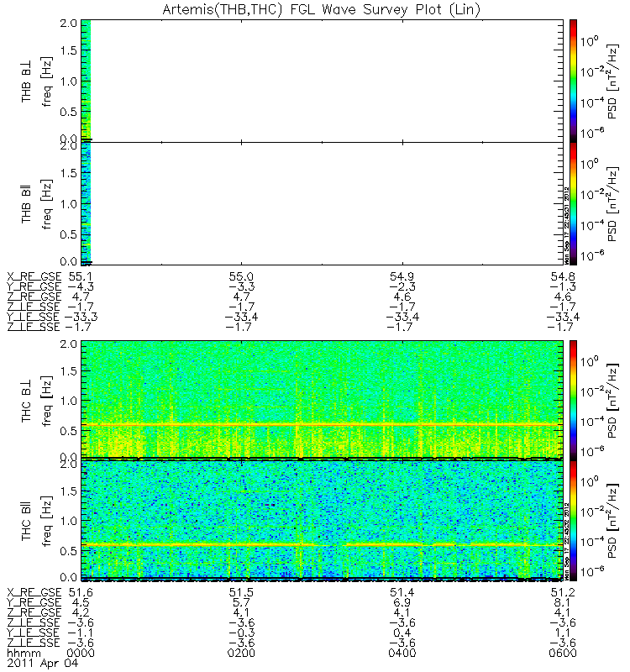630x672 pixels.
Task: Click the X_RE_GSE value '54.8'
Action: tap(563, 276)
